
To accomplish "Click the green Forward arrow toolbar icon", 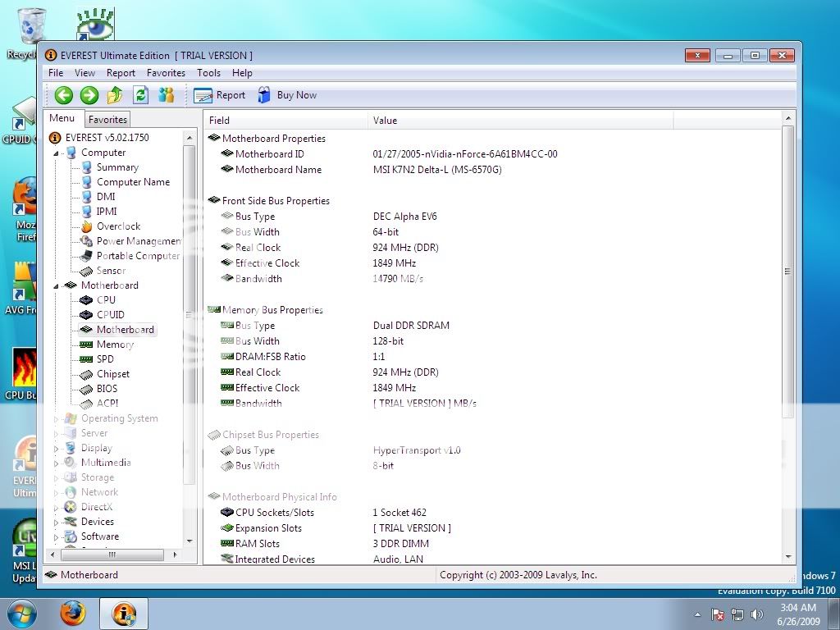I will point(89,95).
